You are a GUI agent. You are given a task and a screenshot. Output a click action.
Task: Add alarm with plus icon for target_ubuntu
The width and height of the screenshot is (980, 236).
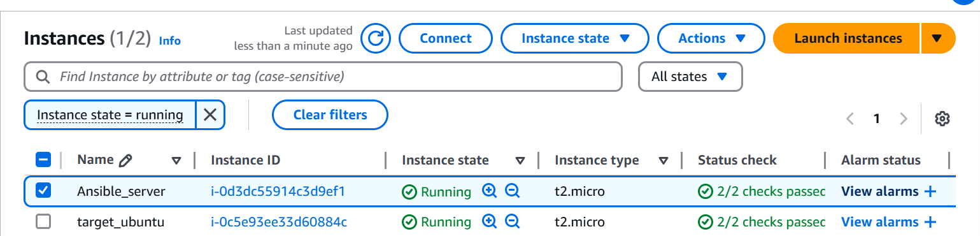tap(930, 222)
